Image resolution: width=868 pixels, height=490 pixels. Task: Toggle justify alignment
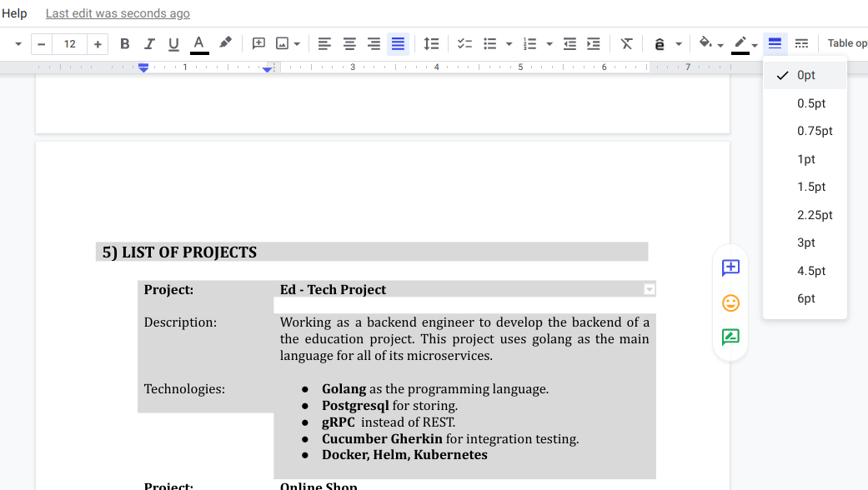tap(398, 43)
